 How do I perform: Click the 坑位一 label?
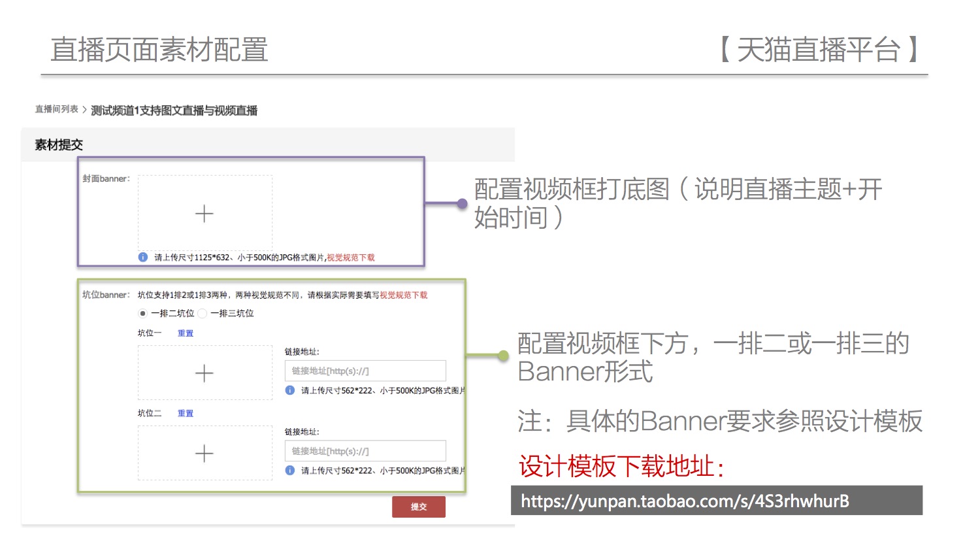[150, 333]
